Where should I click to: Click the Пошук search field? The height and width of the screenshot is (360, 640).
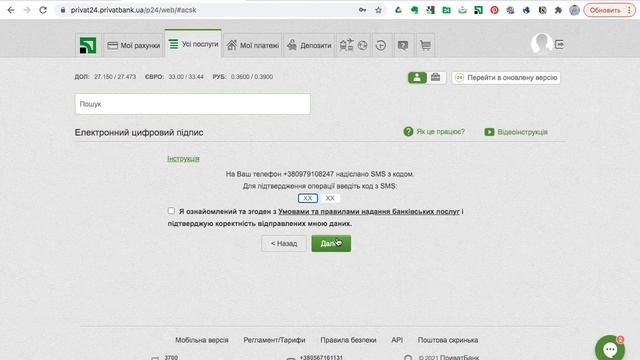pos(193,104)
